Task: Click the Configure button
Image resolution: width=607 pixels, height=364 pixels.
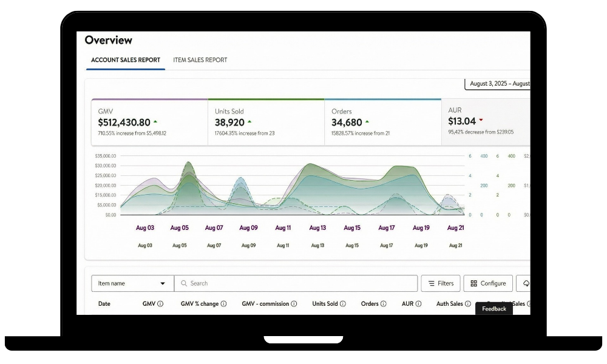Action: tap(488, 283)
